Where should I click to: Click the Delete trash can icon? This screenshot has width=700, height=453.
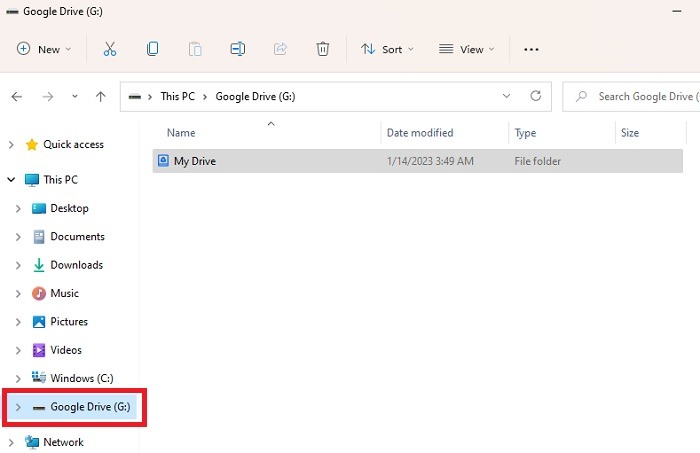[323, 49]
